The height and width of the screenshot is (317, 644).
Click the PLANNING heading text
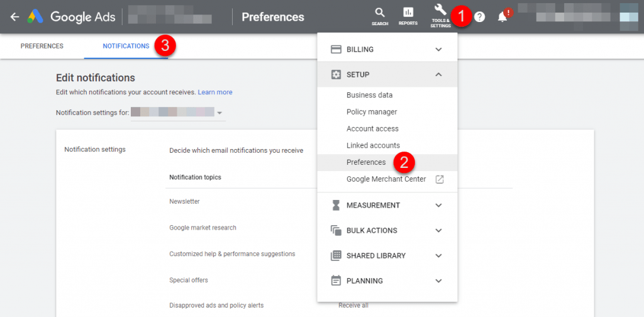365,281
